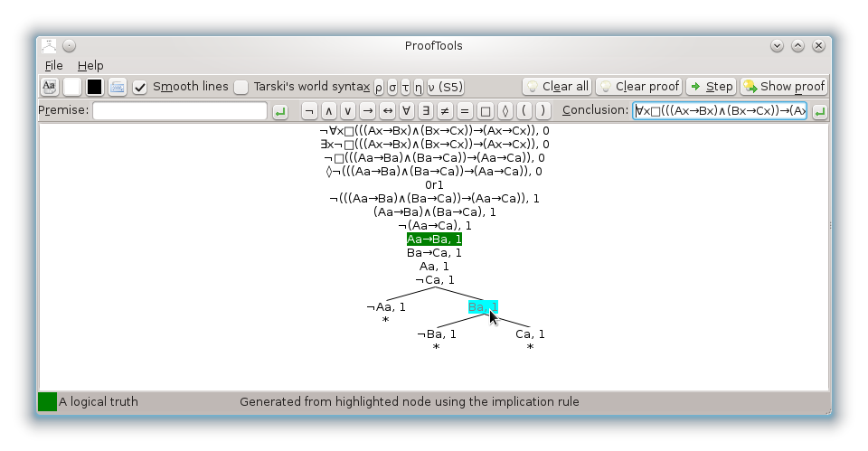
Task: Select the first ¬∀x□ root node
Action: pyautogui.click(x=435, y=130)
